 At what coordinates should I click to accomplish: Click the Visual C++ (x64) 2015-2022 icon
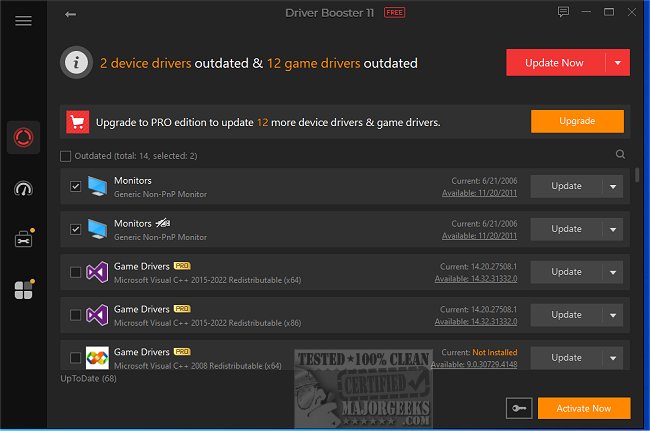coord(97,272)
